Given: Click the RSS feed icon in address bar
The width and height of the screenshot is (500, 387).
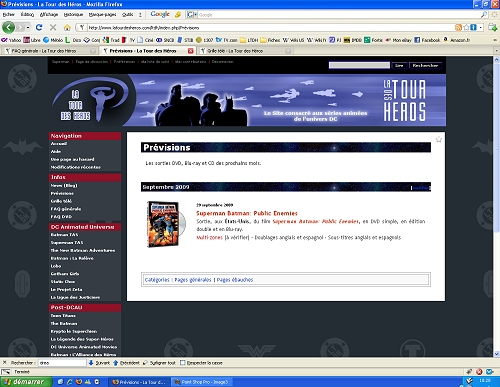Looking at the screenshot, I should (458, 27).
